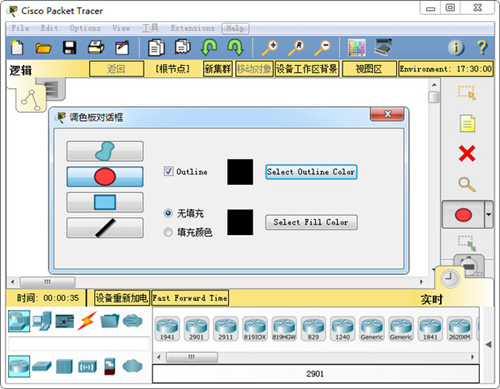500x389 pixels.
Task: Select the 1941 router device
Action: point(167,329)
